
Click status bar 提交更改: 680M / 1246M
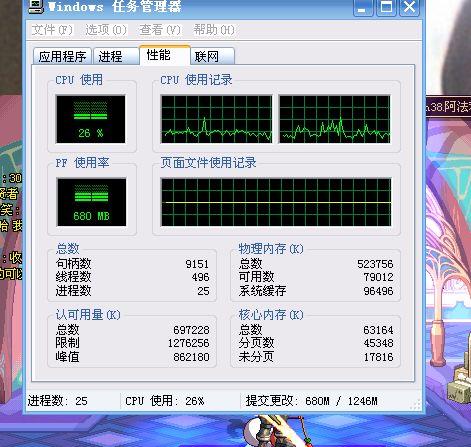312,401
